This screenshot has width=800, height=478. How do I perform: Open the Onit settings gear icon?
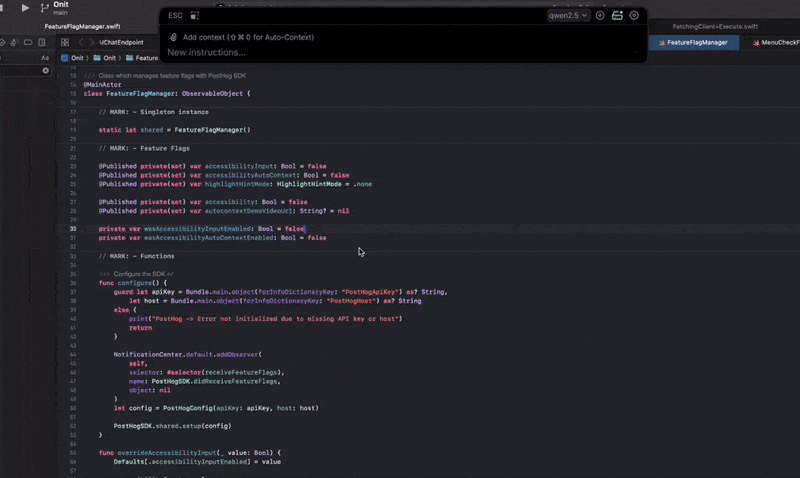tap(634, 15)
